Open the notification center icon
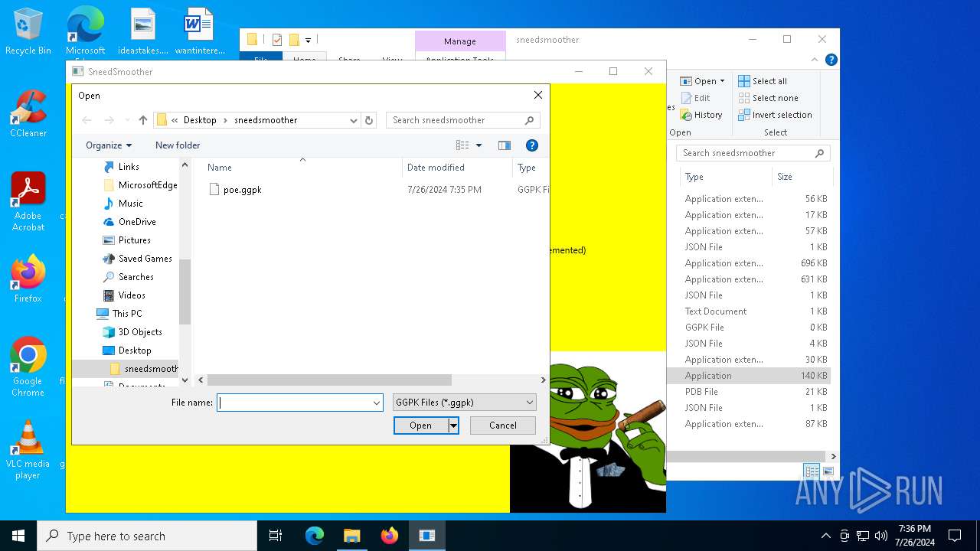Viewport: 980px width, 551px height. (x=955, y=536)
